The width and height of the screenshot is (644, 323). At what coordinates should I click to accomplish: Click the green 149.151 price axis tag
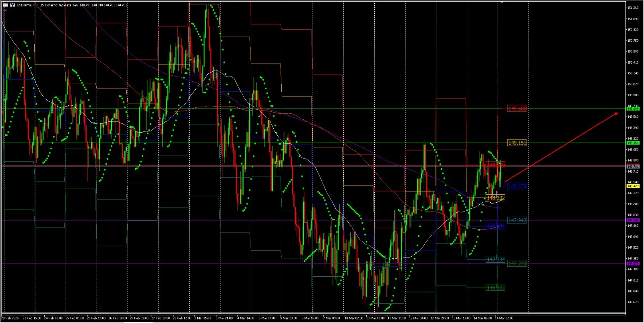[633, 143]
